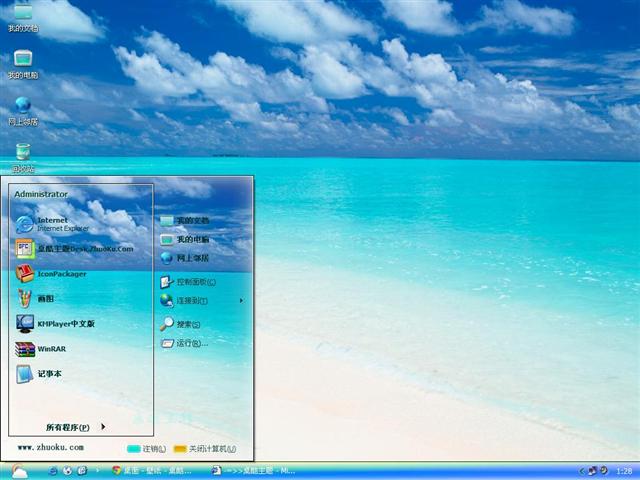Open 控制面板(C) from Start menu
Viewport: 640px width, 480px height.
point(192,282)
